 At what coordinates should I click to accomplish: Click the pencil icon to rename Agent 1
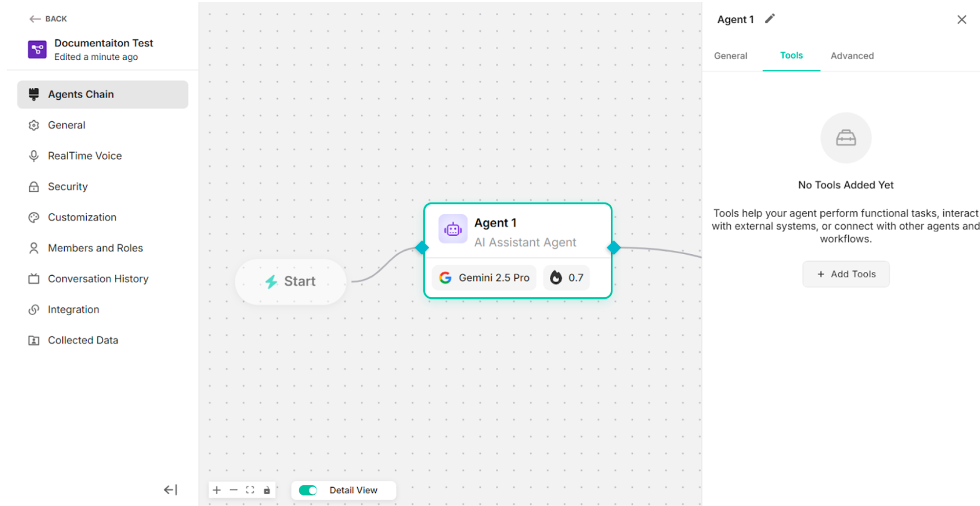770,19
